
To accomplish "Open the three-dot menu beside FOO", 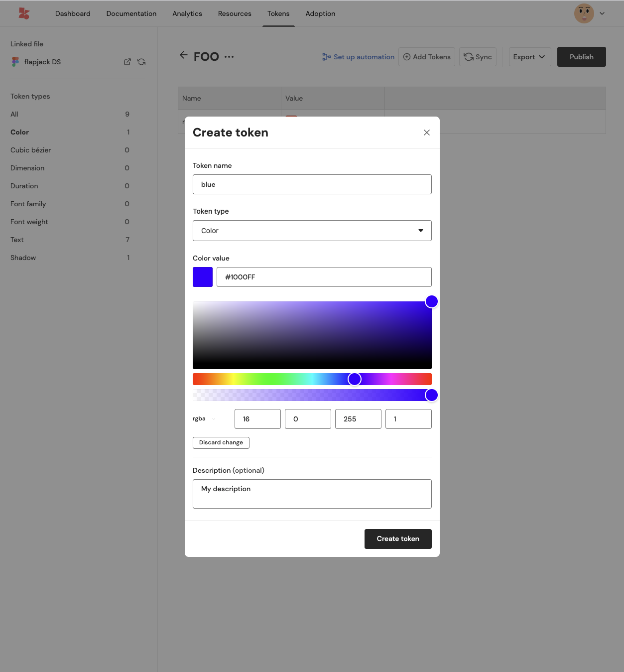I will pos(229,57).
